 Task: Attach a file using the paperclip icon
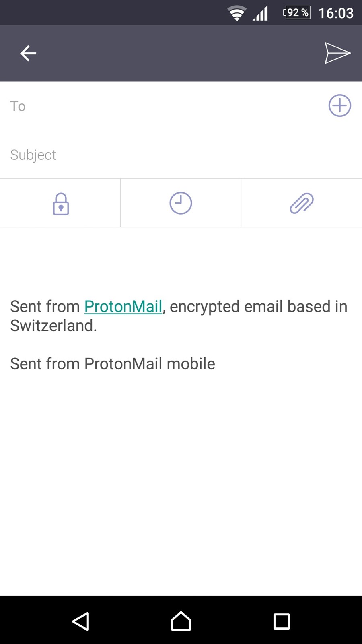coord(302,203)
